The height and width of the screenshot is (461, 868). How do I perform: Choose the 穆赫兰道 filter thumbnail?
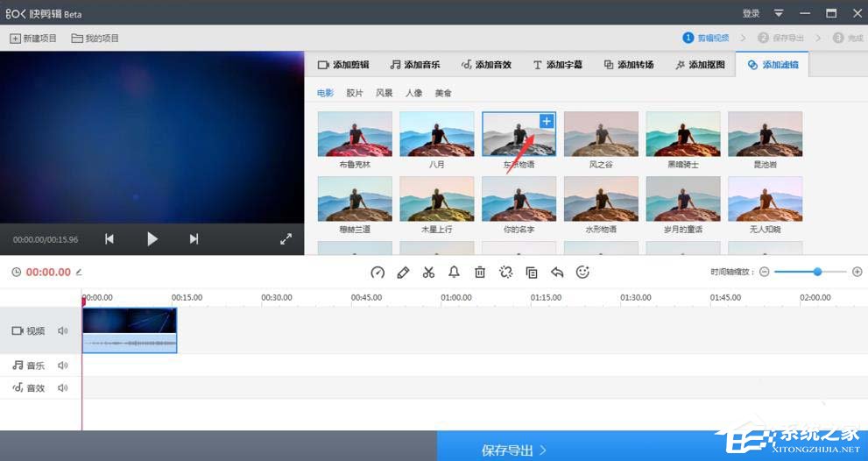point(355,198)
